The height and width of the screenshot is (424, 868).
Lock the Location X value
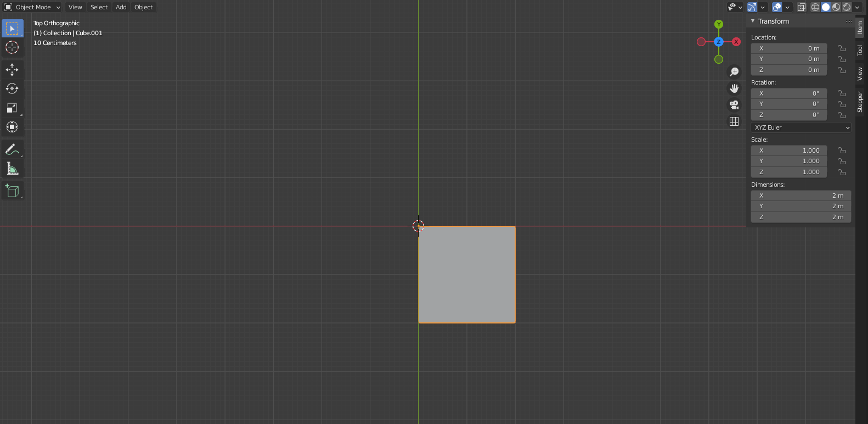point(842,48)
